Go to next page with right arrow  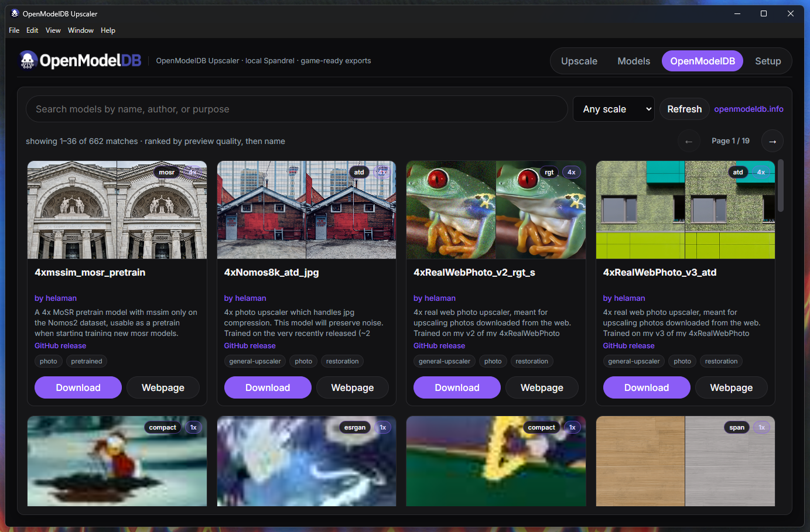(x=773, y=141)
